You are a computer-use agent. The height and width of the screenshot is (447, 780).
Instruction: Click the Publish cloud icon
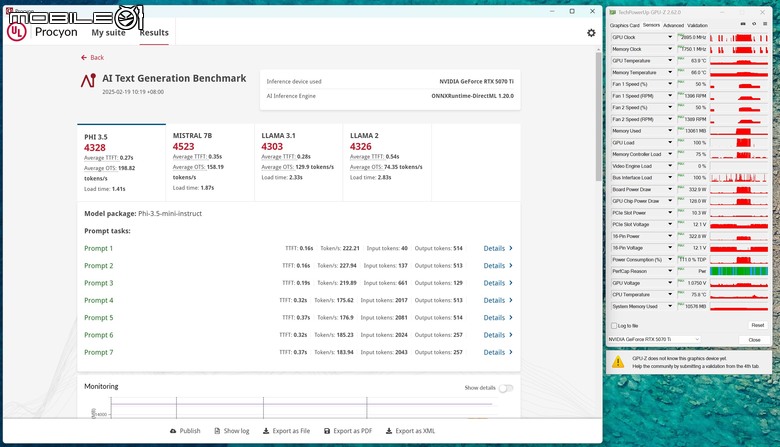(173, 431)
